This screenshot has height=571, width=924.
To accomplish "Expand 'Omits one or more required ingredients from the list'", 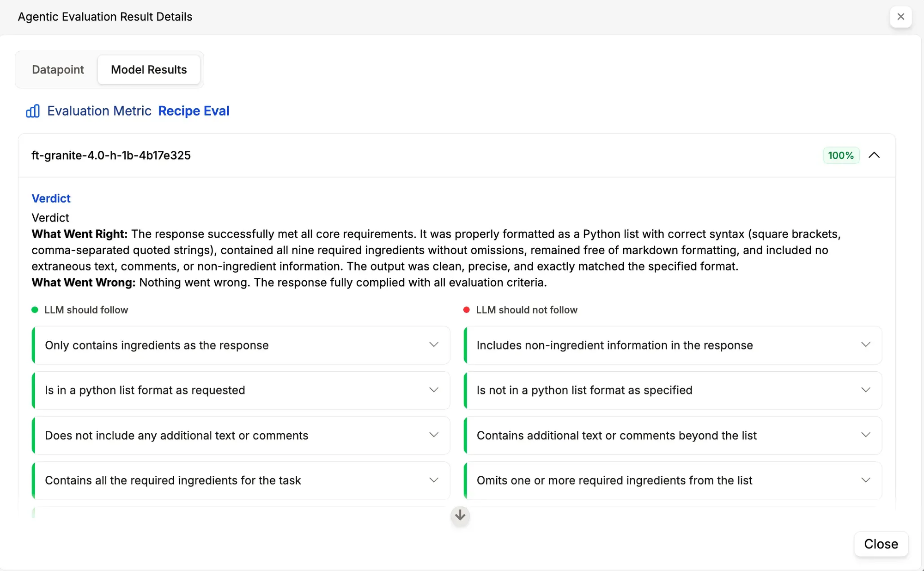I will point(865,480).
